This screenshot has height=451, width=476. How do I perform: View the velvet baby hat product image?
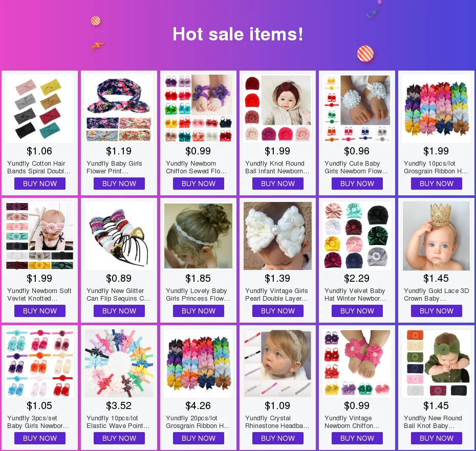[357, 236]
